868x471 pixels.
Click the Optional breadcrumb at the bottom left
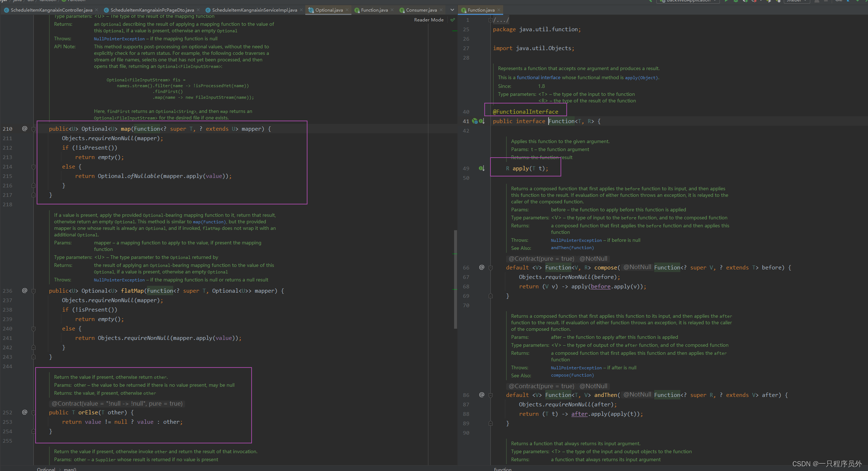point(46,469)
